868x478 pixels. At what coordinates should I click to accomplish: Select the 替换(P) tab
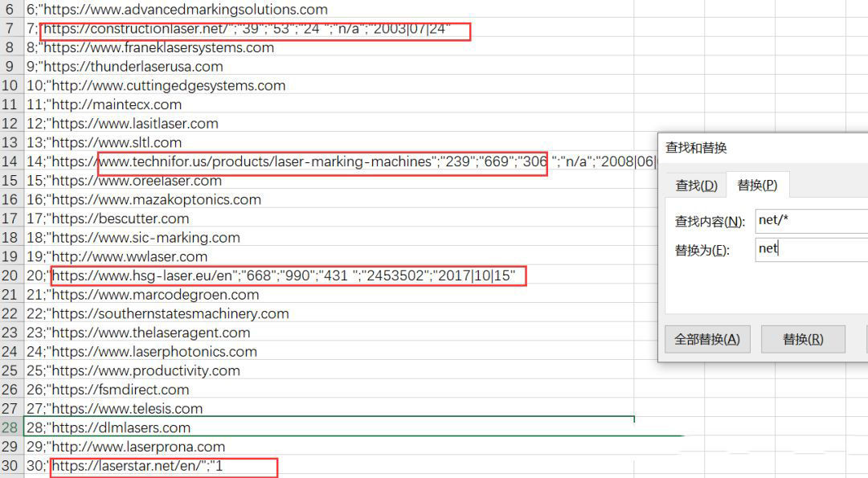tap(757, 186)
